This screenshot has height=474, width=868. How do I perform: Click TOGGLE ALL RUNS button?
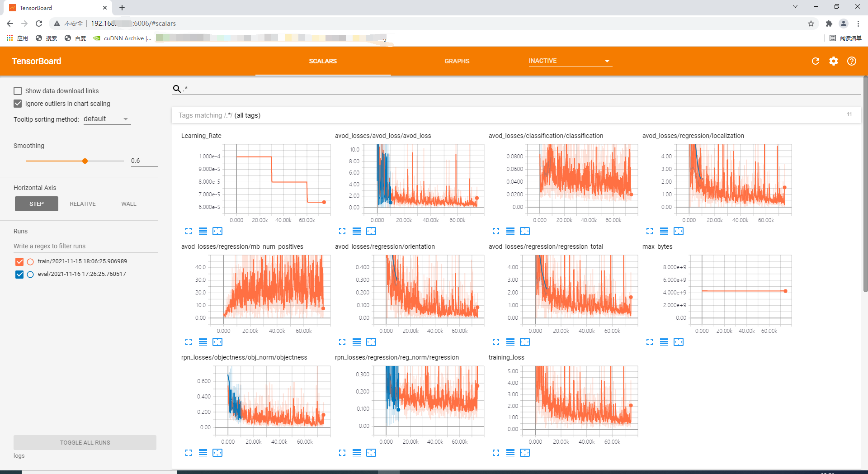pos(85,442)
